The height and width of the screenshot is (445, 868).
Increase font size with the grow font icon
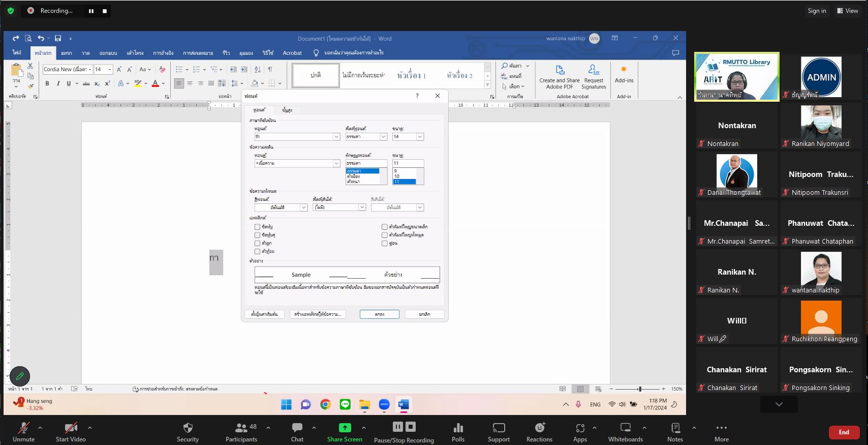[x=119, y=69]
